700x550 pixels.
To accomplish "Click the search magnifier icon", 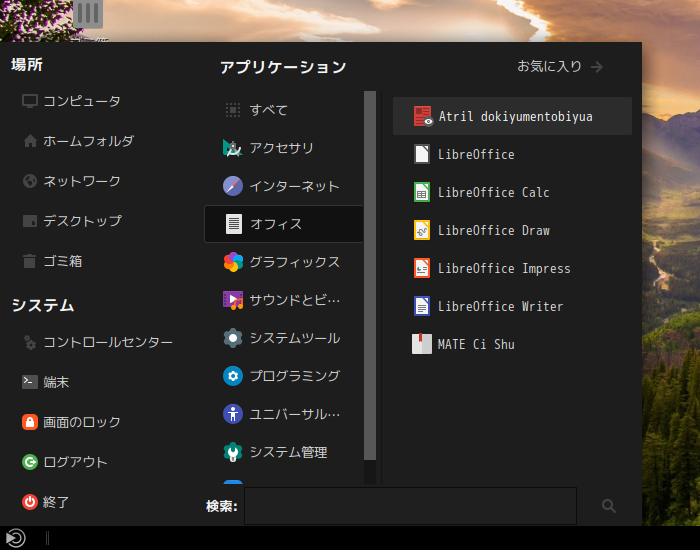I will click(x=609, y=506).
